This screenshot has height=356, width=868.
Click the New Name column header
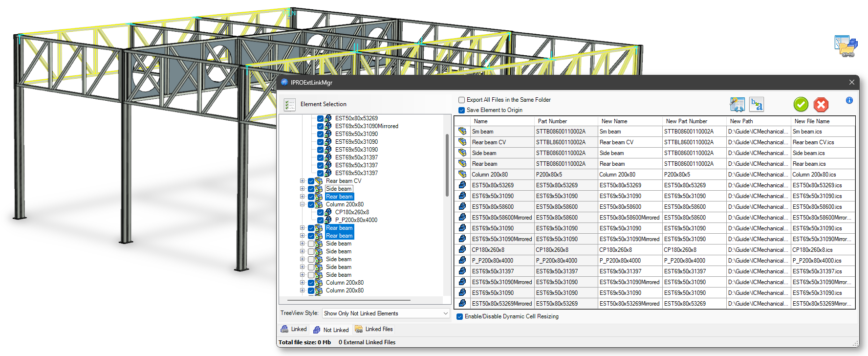tap(630, 121)
